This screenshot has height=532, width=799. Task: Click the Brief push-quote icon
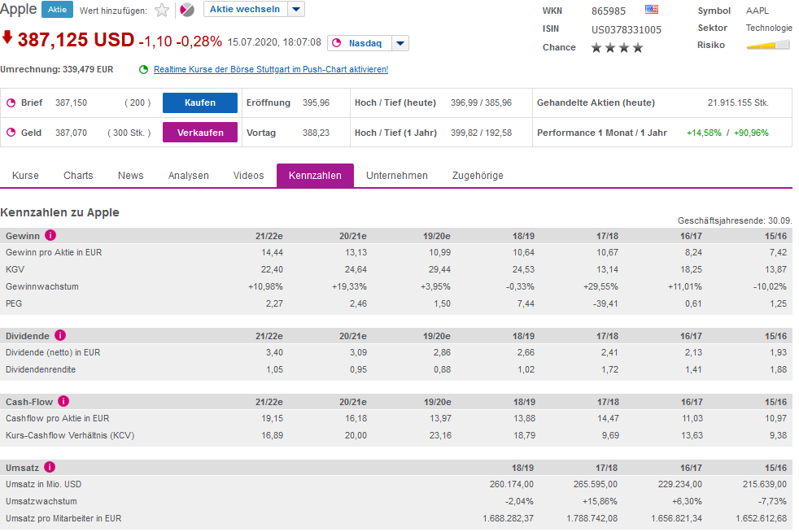11,103
